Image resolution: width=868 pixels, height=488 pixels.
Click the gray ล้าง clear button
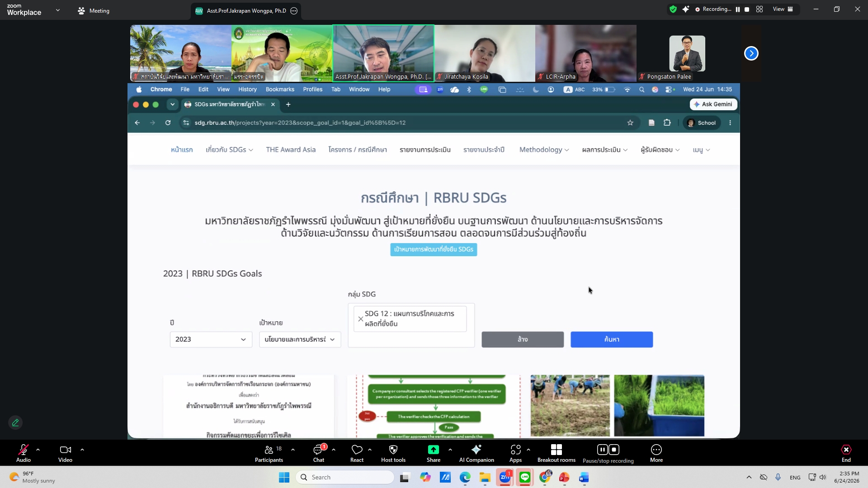(x=523, y=339)
